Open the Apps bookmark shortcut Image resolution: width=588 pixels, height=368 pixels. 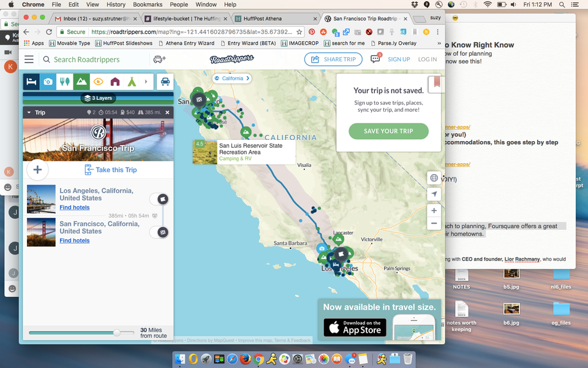[x=34, y=43]
